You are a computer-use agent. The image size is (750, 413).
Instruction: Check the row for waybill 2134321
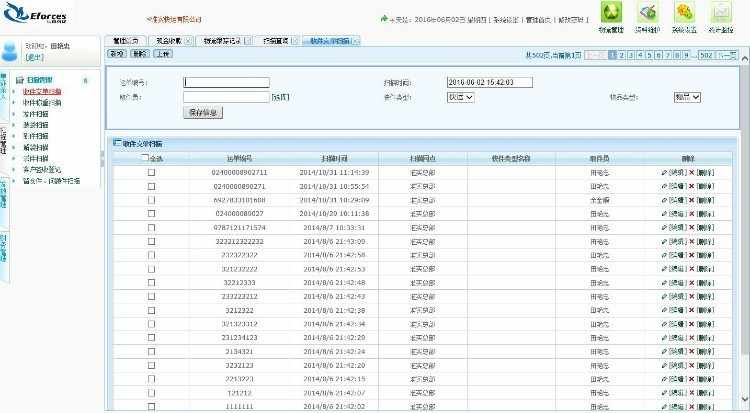tap(151, 351)
